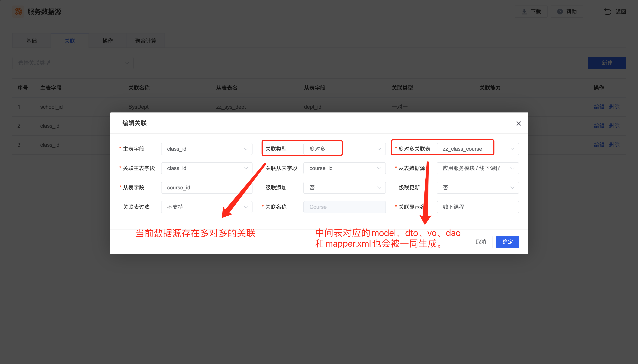Click the 关联能力 column header
Image resolution: width=638 pixels, height=364 pixels.
click(x=490, y=88)
